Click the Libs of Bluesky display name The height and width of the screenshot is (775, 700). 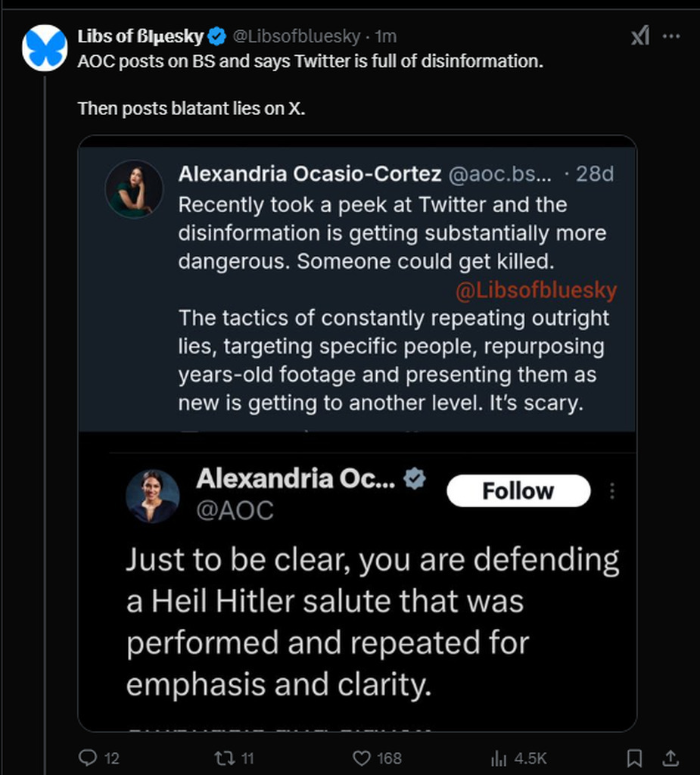point(140,36)
